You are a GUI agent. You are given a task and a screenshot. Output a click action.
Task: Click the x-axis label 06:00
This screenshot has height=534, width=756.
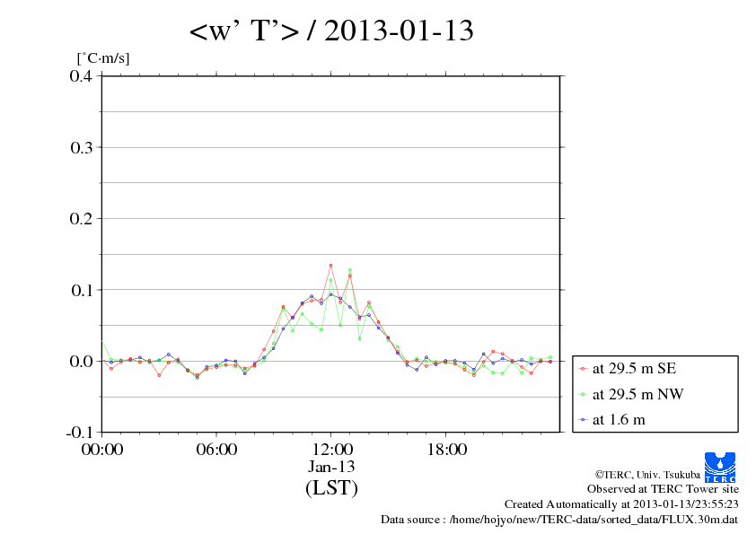(216, 450)
